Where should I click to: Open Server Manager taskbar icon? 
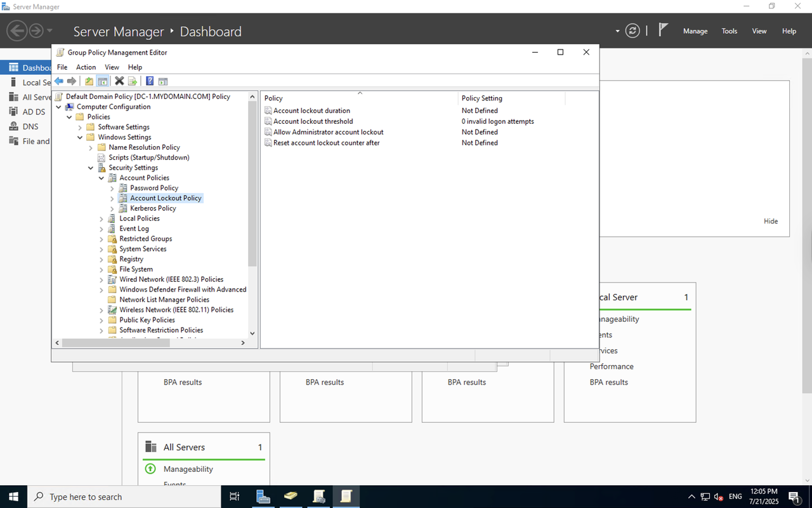(263, 497)
